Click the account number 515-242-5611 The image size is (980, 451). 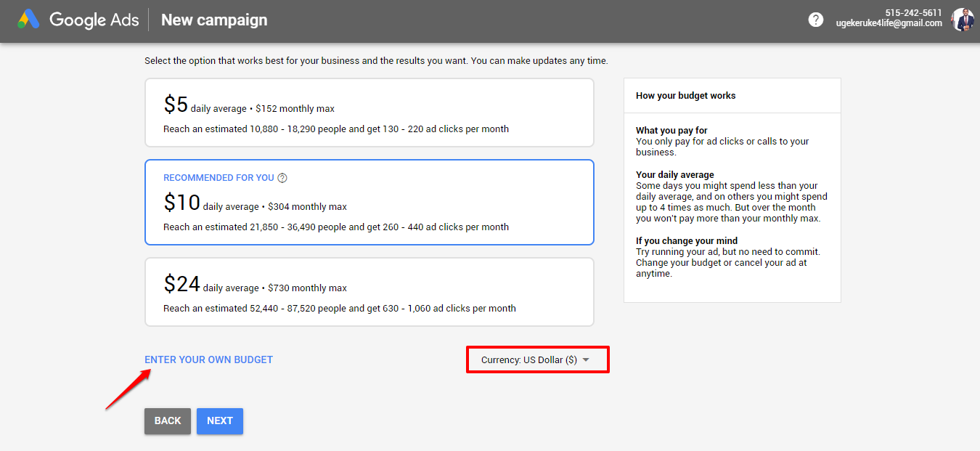pos(913,13)
